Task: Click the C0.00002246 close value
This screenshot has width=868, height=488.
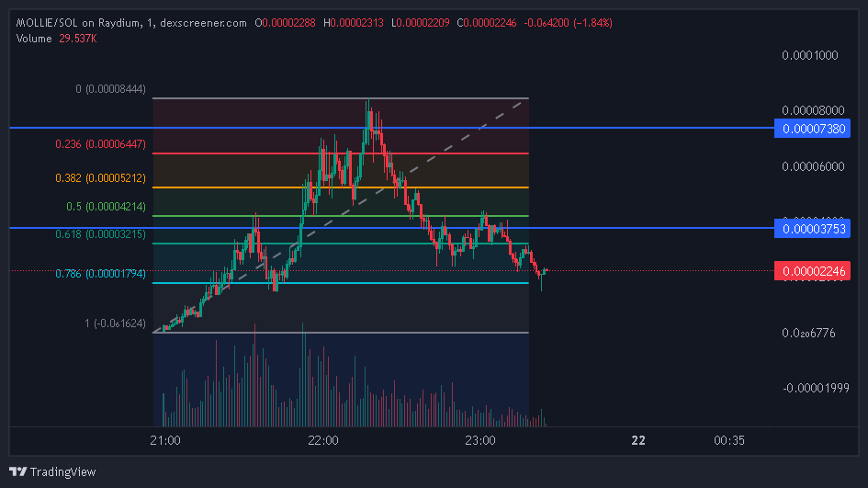Action: [x=487, y=23]
